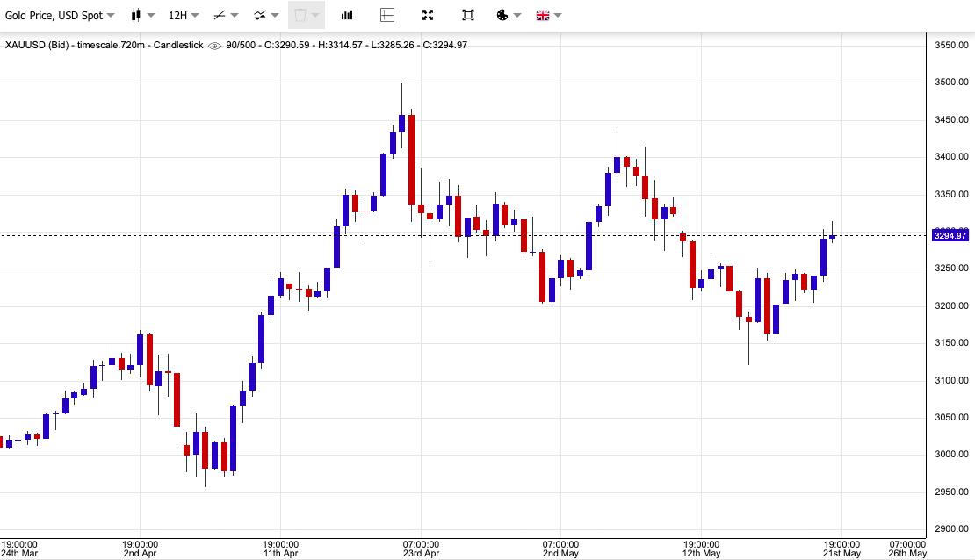The image size is (975, 560).
Task: Click the volume bars icon
Action: (x=347, y=15)
